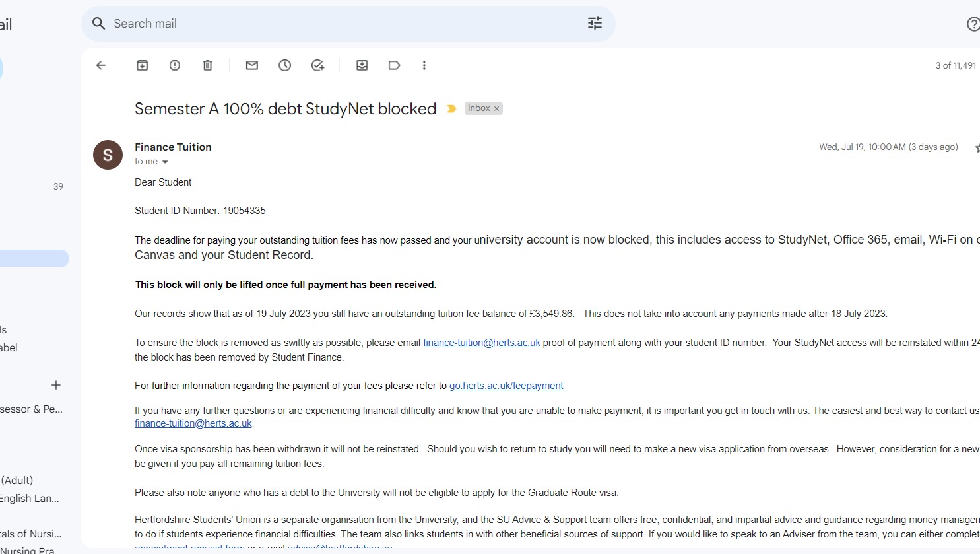The height and width of the screenshot is (554, 980).
Task: Open Finance Tuition sender avatar
Action: click(x=108, y=155)
